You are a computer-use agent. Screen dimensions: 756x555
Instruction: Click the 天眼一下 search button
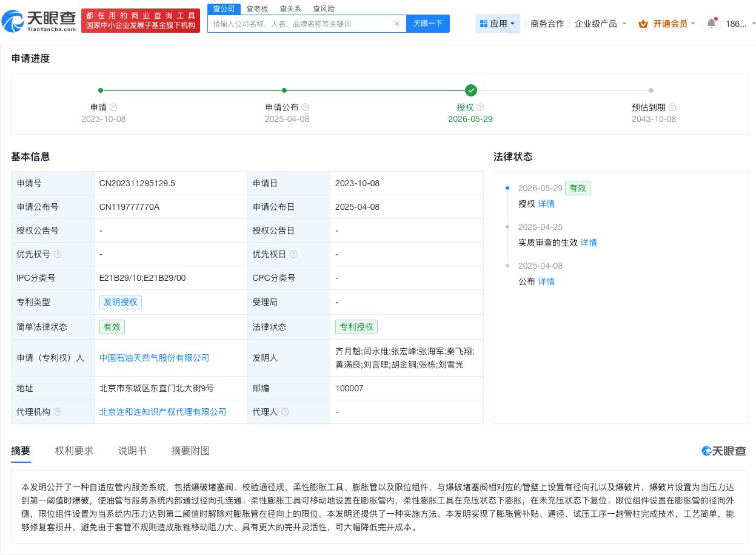[428, 24]
